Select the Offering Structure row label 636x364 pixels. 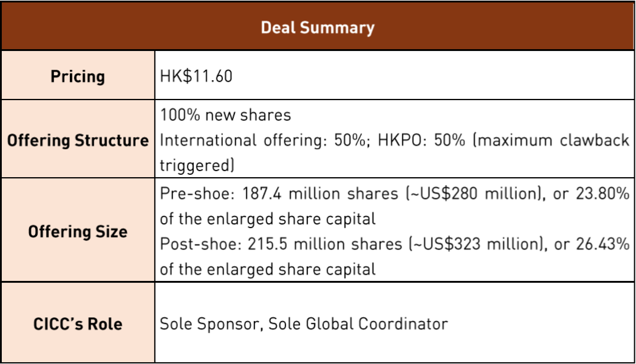78,141
